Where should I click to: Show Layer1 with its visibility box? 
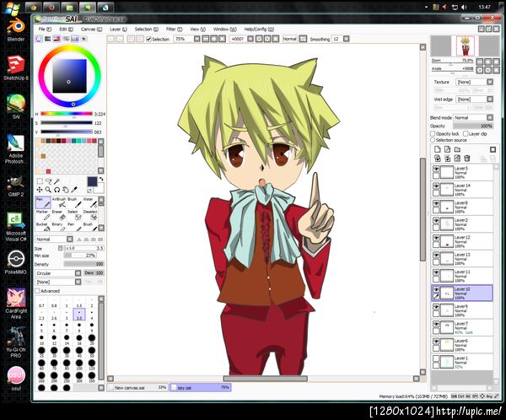point(436,358)
